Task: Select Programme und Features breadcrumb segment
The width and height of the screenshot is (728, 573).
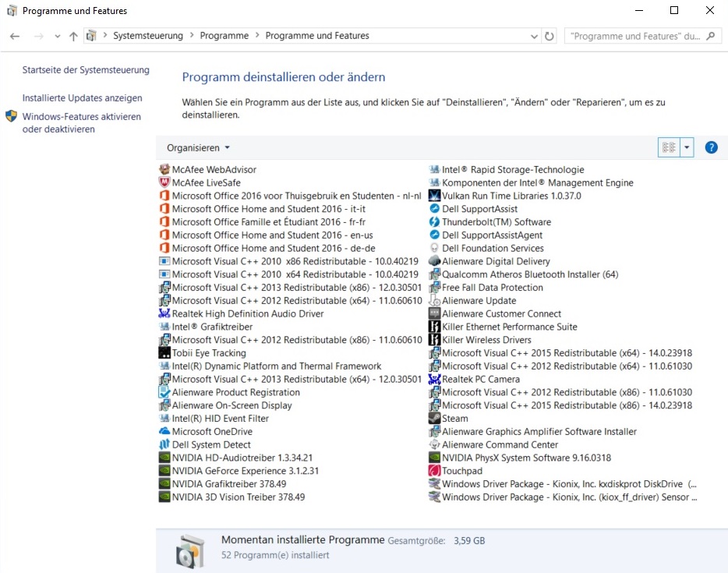Action: (317, 36)
